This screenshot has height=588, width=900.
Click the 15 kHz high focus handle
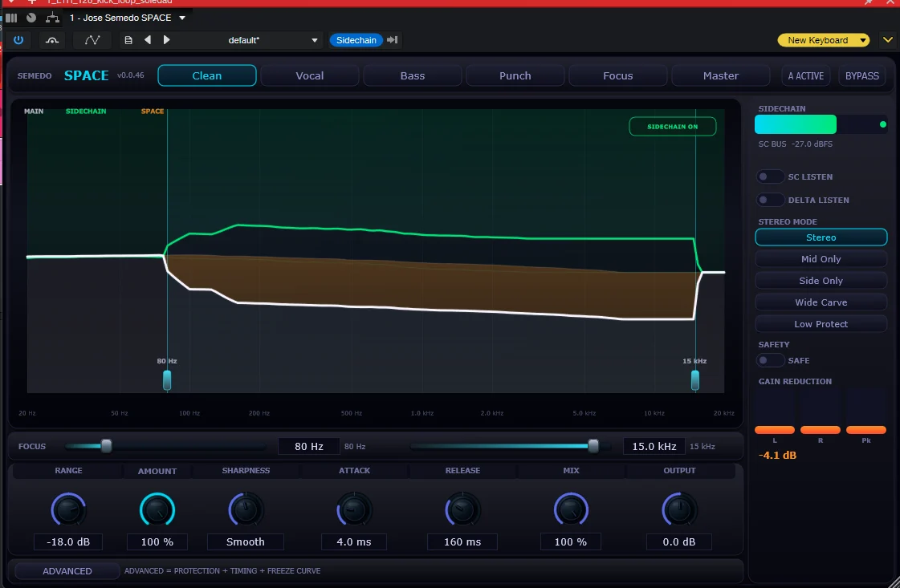point(695,380)
